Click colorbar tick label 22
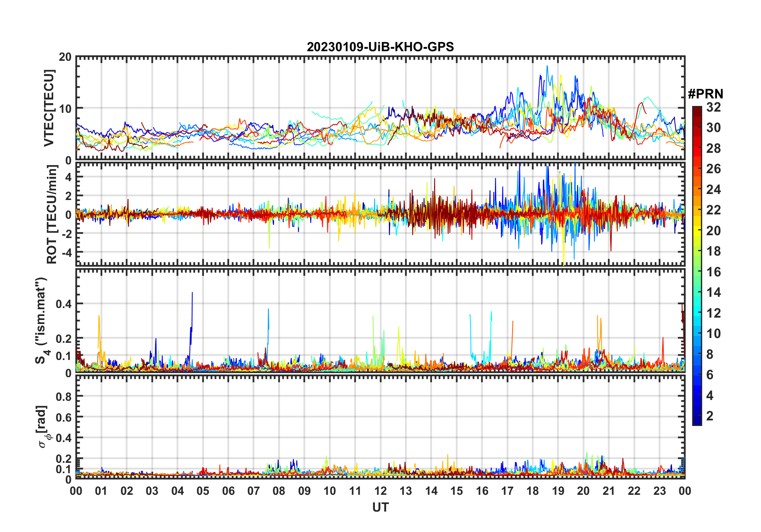 (x=713, y=210)
